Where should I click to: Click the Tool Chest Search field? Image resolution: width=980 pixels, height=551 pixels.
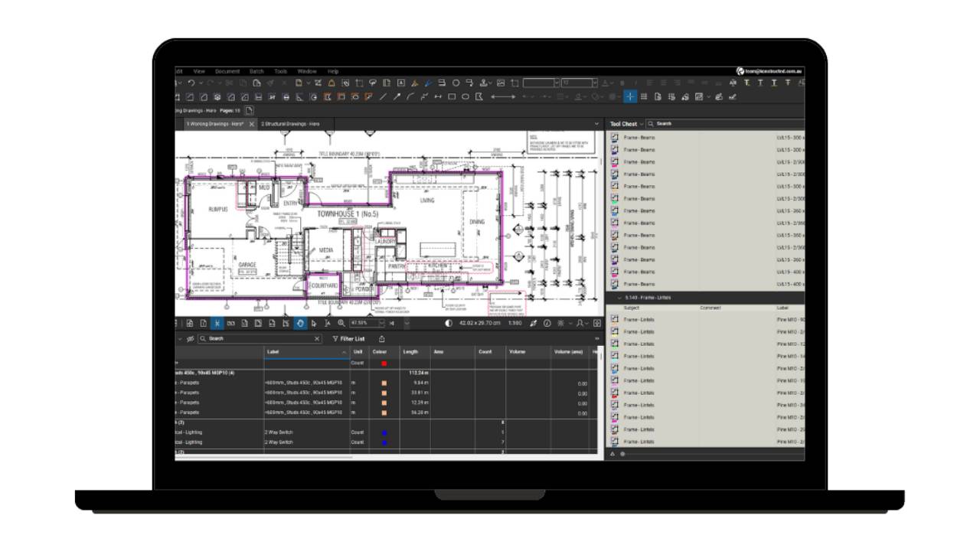tap(726, 124)
